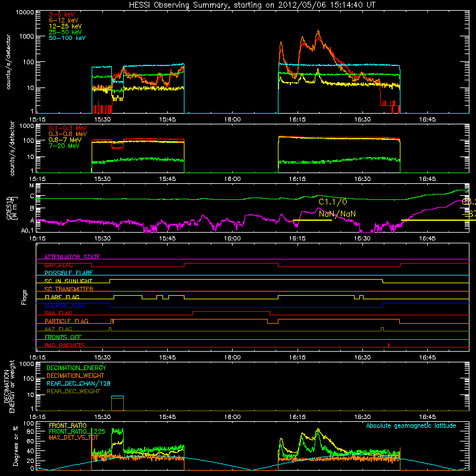Viewport: 476px width, 476px height.
Task: Select the SC_TRANSMITTER flag label
Action: (x=68, y=289)
